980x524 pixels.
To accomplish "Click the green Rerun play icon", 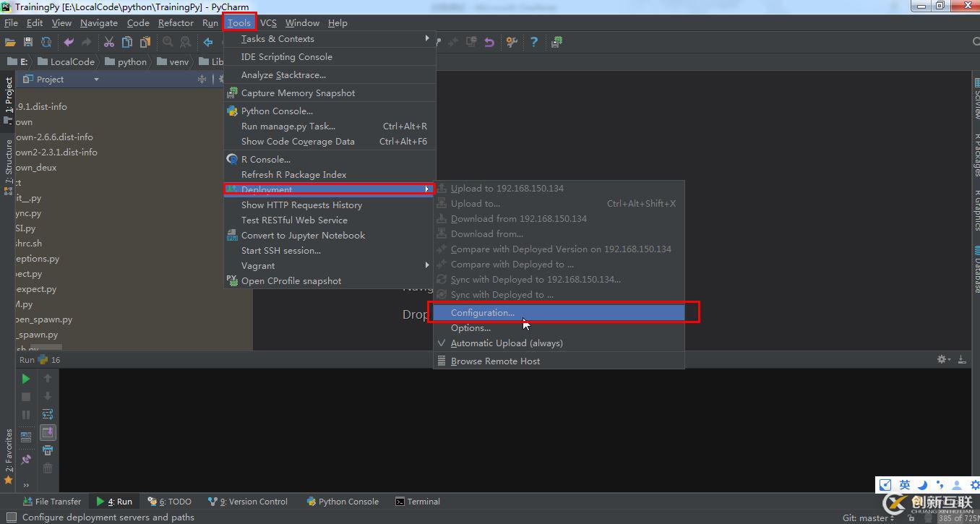I will tap(26, 378).
